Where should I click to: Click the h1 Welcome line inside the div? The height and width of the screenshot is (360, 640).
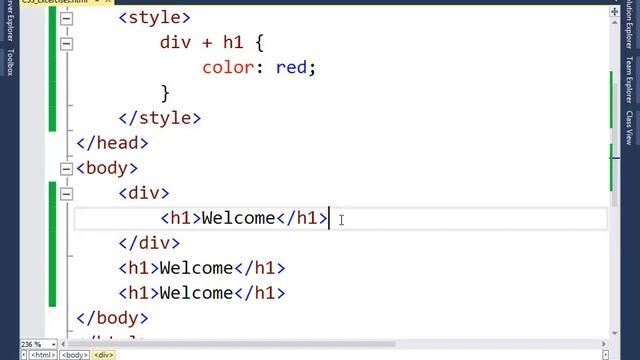[x=244, y=218]
